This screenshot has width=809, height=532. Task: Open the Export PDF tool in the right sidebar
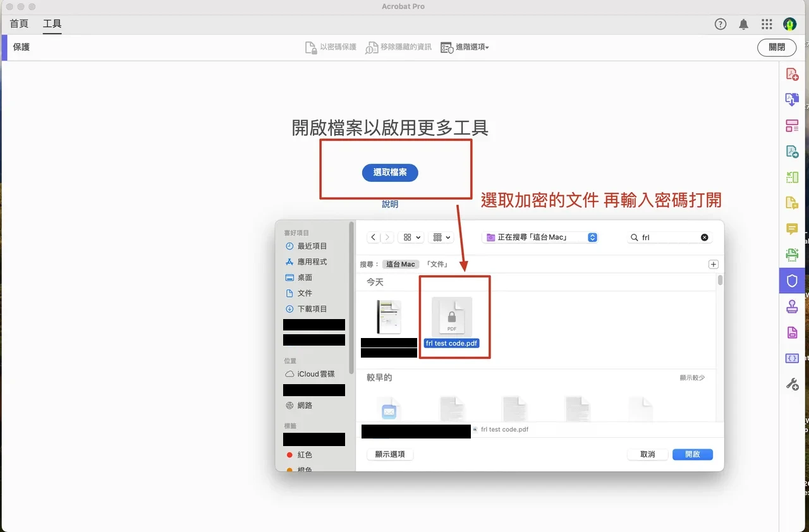tap(792, 100)
